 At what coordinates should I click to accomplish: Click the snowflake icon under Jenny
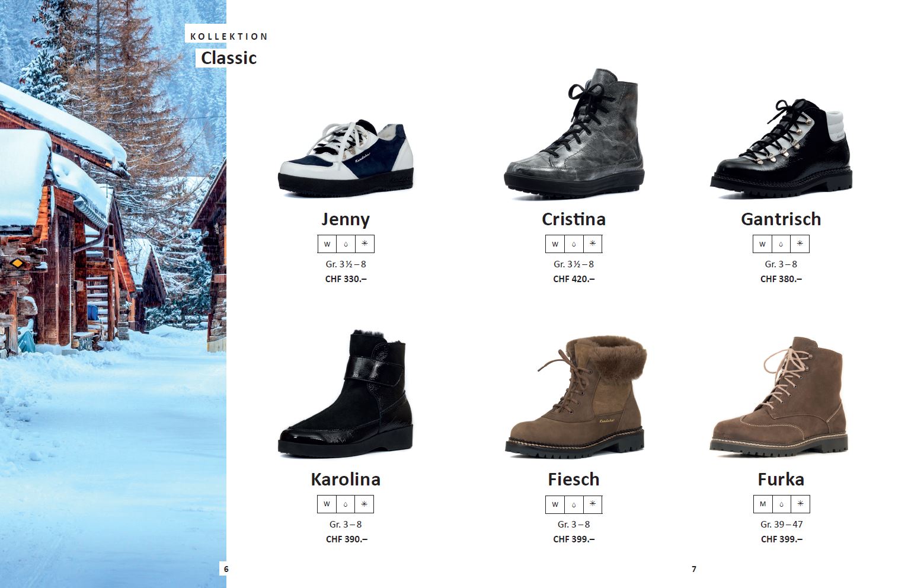pyautogui.click(x=365, y=244)
